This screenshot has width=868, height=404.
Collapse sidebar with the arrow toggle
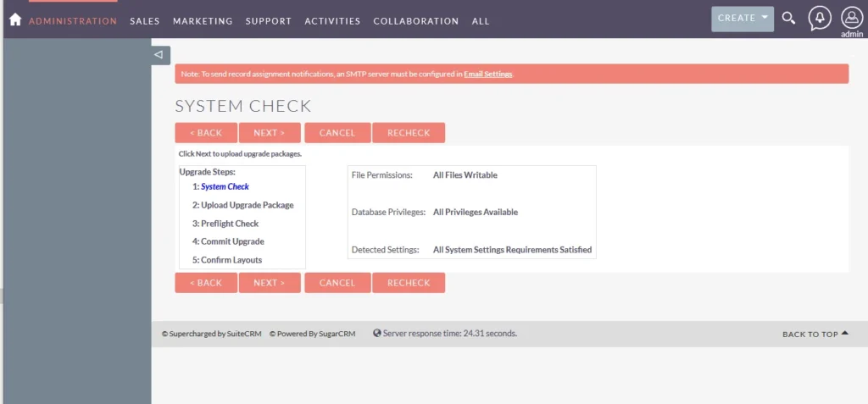159,55
